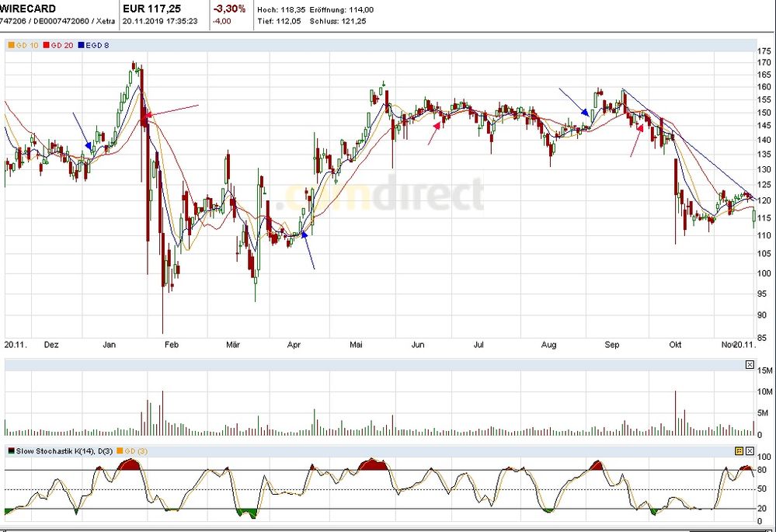Click the EUR 117,25 price quote
This screenshot has width=776, height=532.
[x=152, y=9]
